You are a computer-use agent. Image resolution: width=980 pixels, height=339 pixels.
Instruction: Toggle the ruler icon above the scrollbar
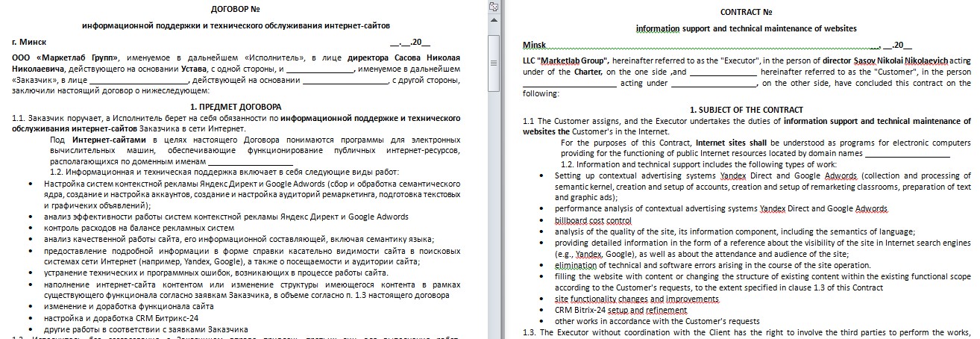tap(493, 6)
